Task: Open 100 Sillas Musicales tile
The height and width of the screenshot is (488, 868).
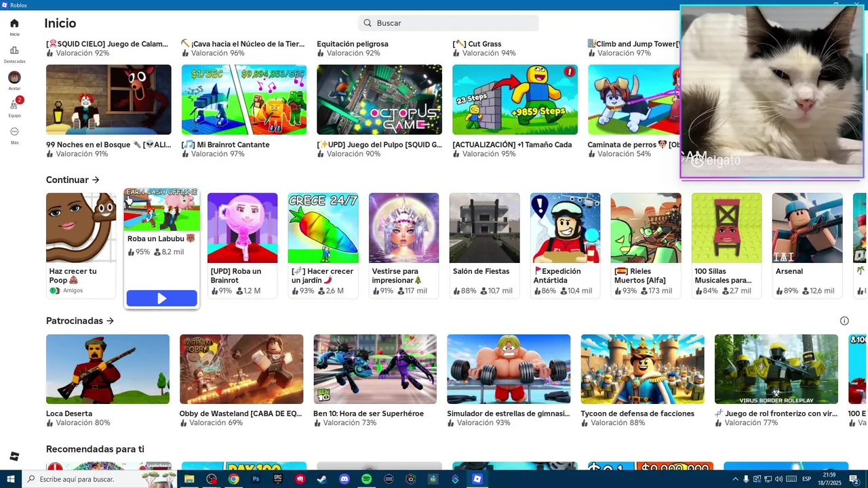Action: click(x=726, y=245)
